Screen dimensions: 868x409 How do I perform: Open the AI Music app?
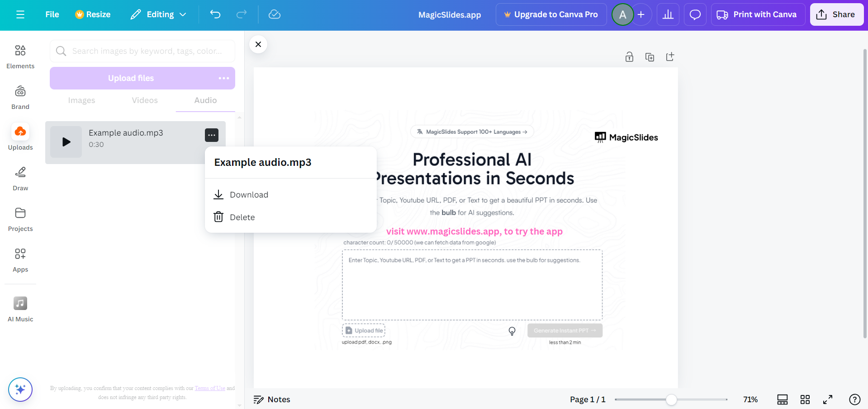20,309
